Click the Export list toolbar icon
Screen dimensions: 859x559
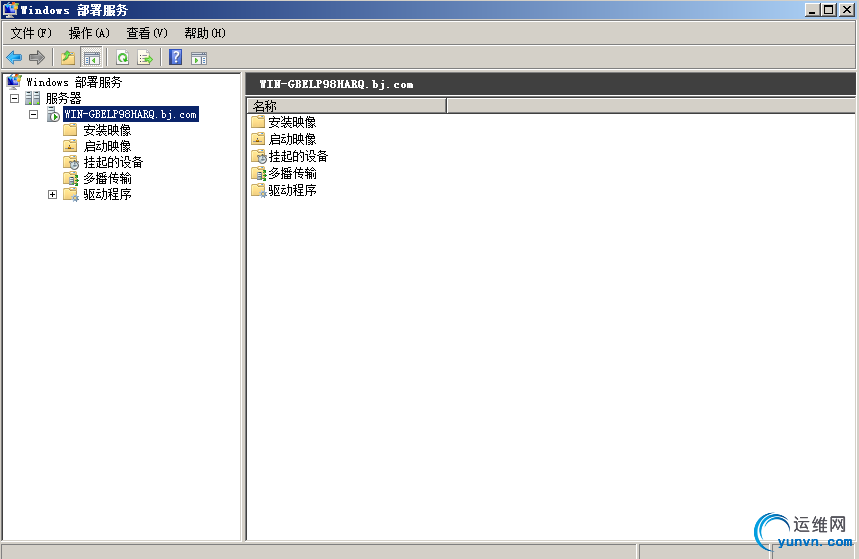[x=145, y=57]
